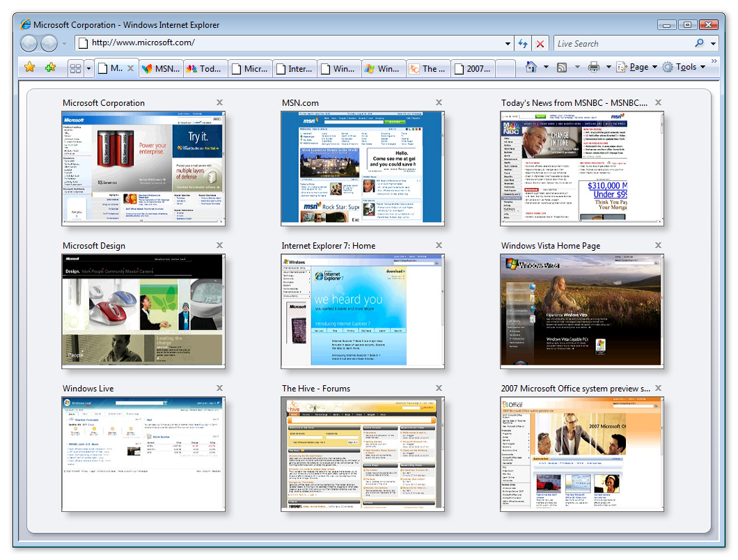
Task: Click the RSS Feeds icon
Action: coord(561,67)
